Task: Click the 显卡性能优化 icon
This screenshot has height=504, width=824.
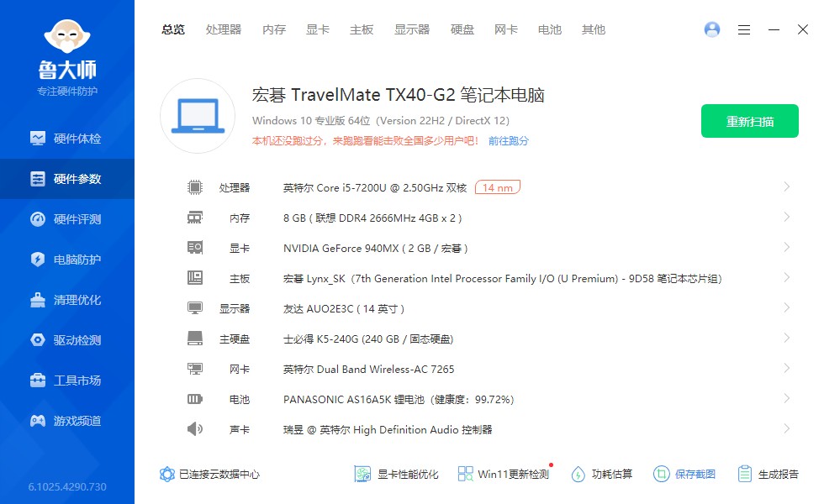Action: tap(362, 474)
